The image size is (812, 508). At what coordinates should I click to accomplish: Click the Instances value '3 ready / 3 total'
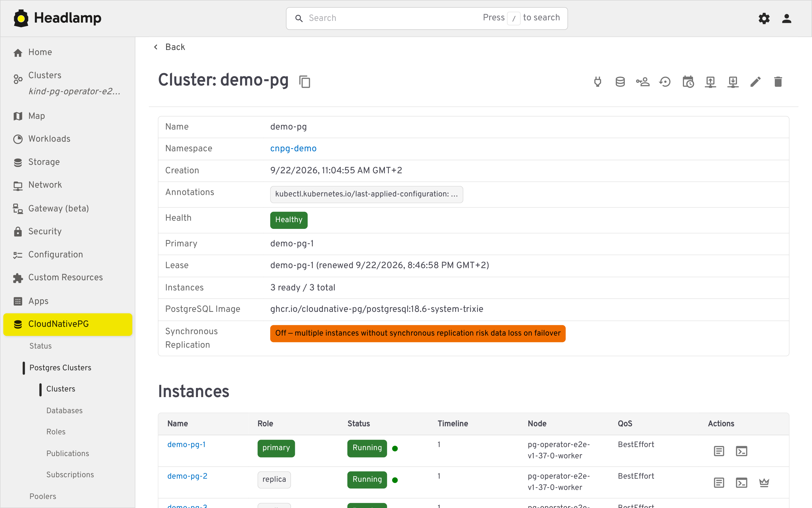coord(303,288)
